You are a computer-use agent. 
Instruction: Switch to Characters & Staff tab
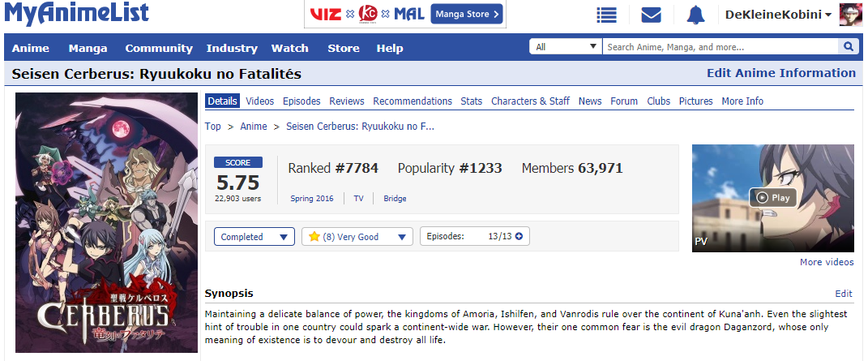pyautogui.click(x=530, y=101)
